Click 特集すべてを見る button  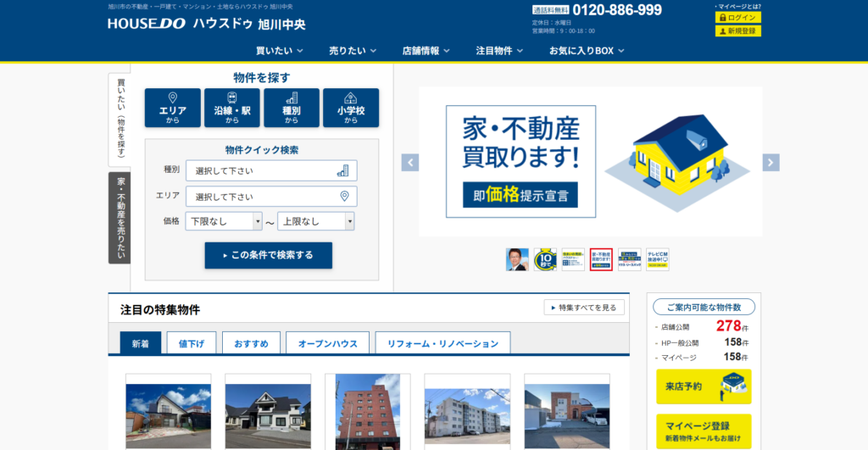[x=584, y=308]
